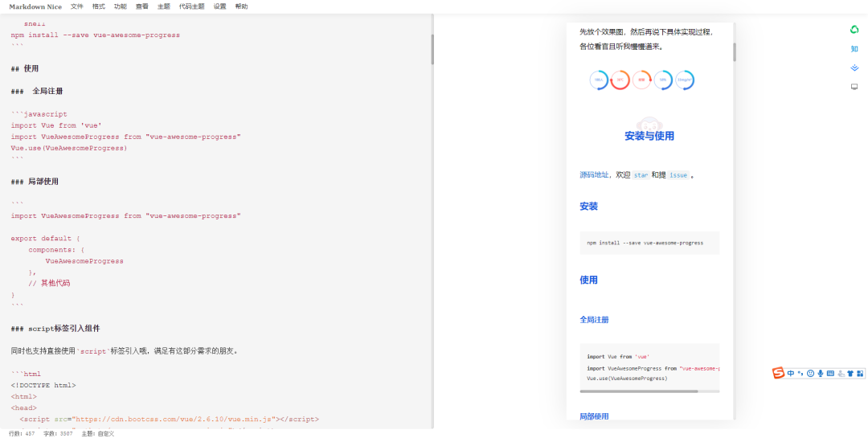
Task: Click the 先放个效果图 paragraph in preview
Action: [647, 39]
